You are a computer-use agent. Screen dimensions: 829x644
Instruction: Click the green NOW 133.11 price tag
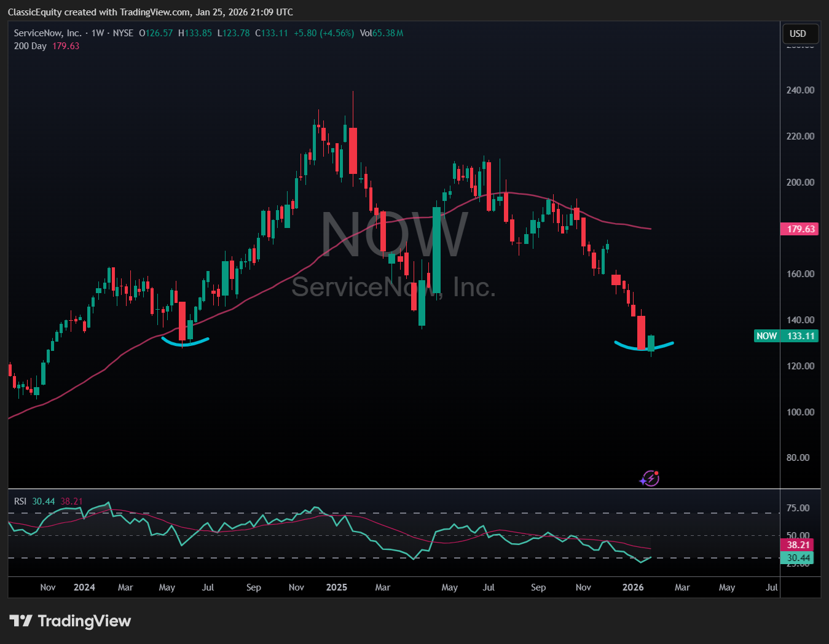pos(786,336)
